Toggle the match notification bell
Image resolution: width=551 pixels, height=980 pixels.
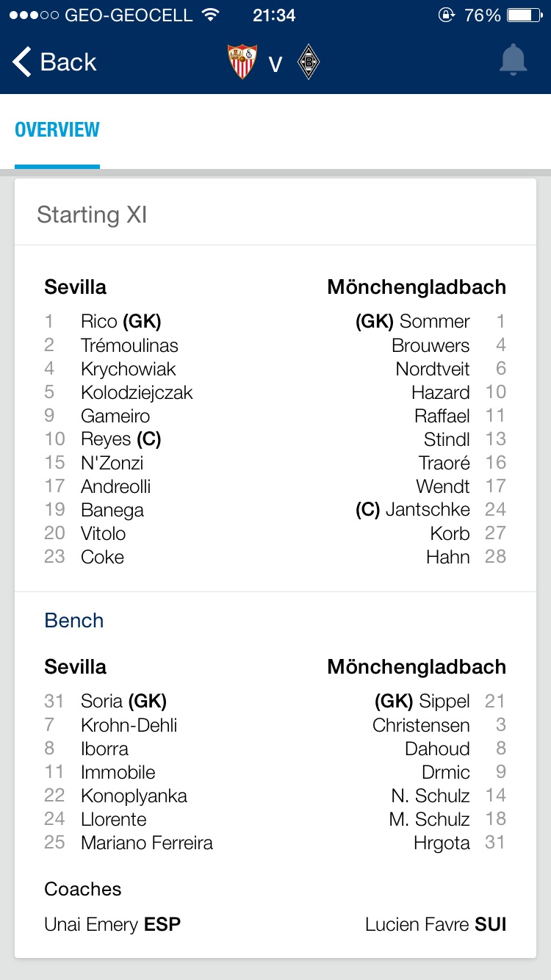[513, 61]
